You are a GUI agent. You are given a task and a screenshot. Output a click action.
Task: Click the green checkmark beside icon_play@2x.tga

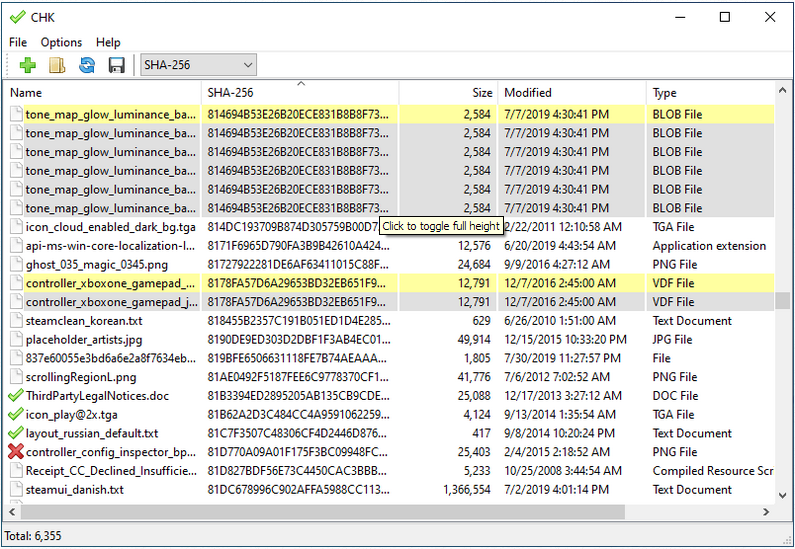click(x=16, y=414)
